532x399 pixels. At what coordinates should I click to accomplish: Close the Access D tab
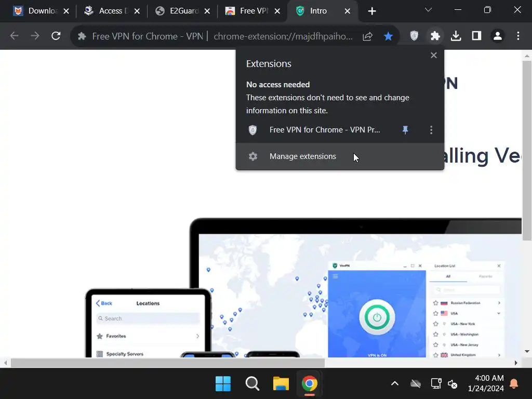click(x=137, y=11)
